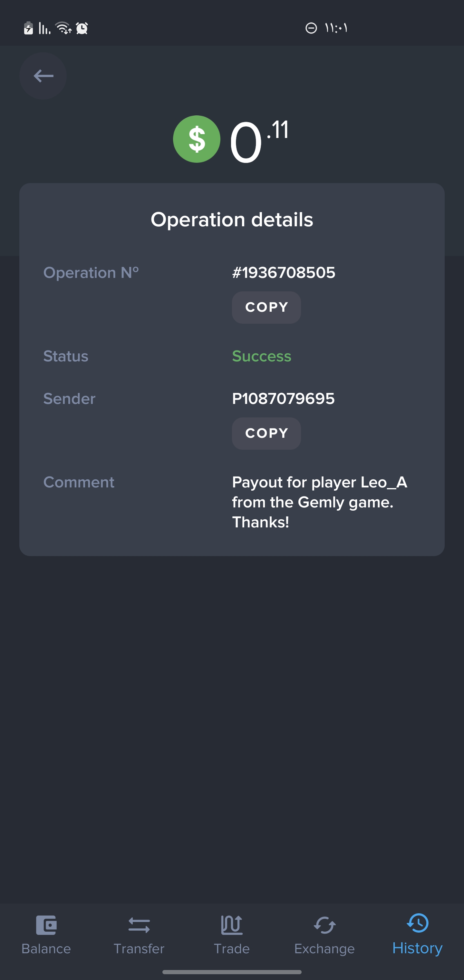Tap the green Success status text
464x980 pixels.
click(x=262, y=357)
